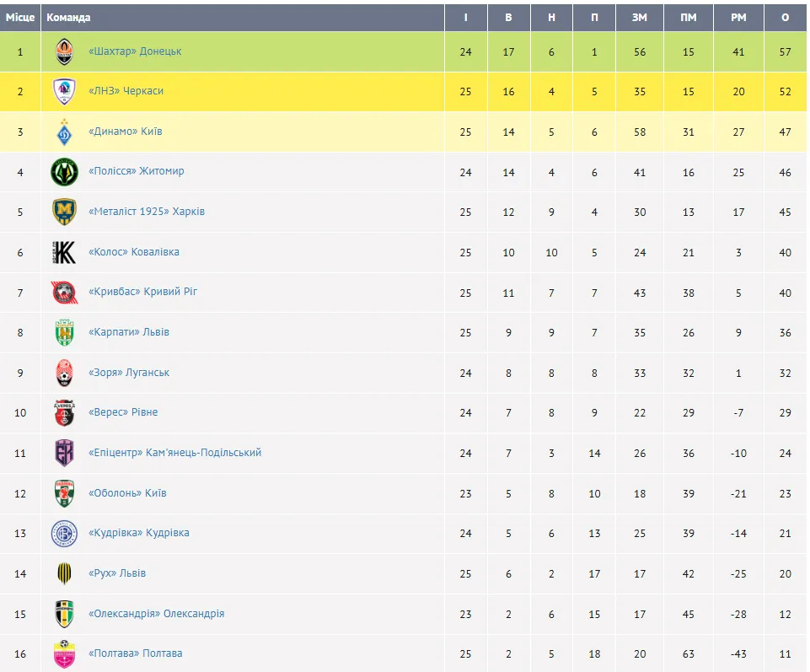Screen dimensions: 810x672
Task: Open the «Кудрівка» Кудрівка team page
Action: pyautogui.click(x=138, y=533)
